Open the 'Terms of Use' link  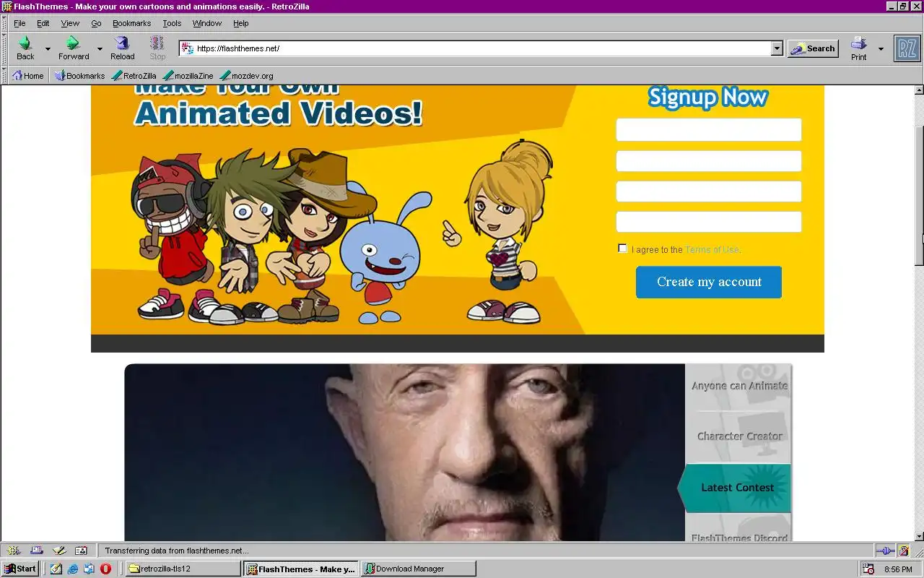(x=712, y=249)
